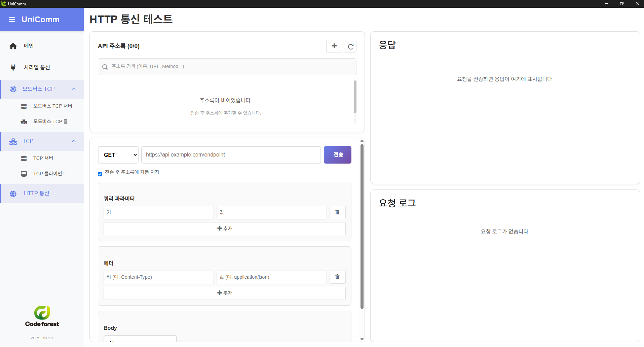
Task: Click the 주소록 list scrollbar thumb
Action: (x=355, y=97)
